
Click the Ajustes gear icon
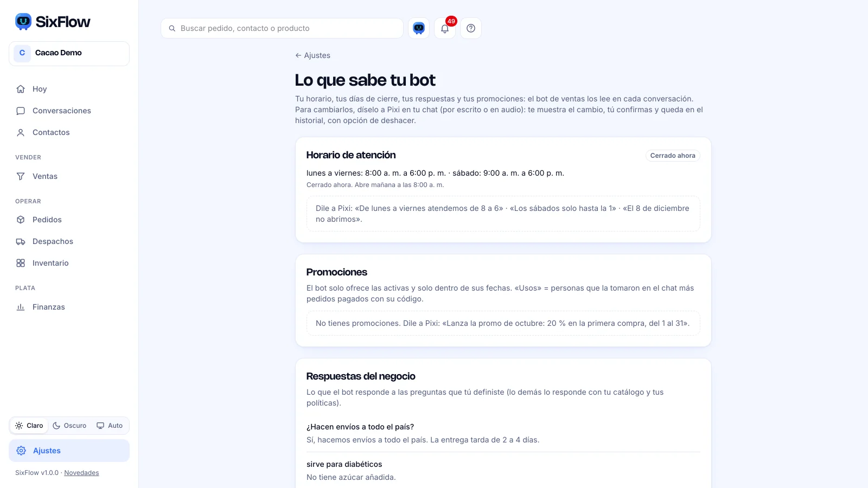(x=21, y=451)
